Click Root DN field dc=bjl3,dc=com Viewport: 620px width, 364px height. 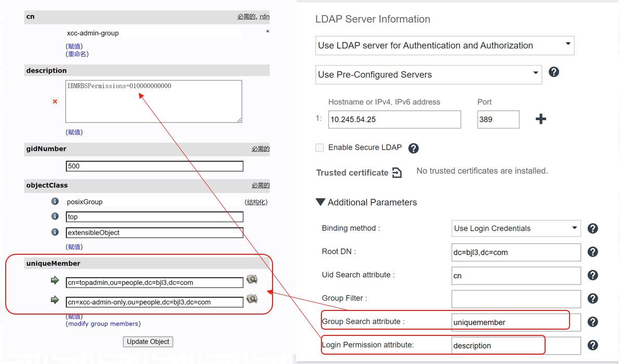(516, 252)
